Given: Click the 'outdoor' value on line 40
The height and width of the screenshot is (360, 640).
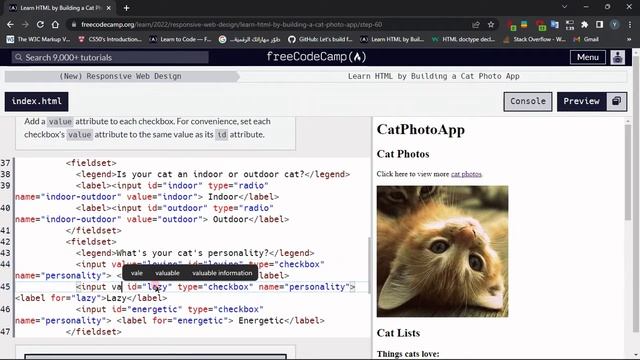Looking at the screenshot, I should 180,219.
